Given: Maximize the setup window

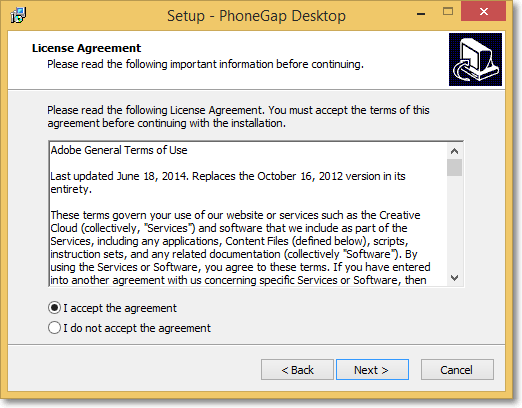Looking at the screenshot, I should click(448, 12).
